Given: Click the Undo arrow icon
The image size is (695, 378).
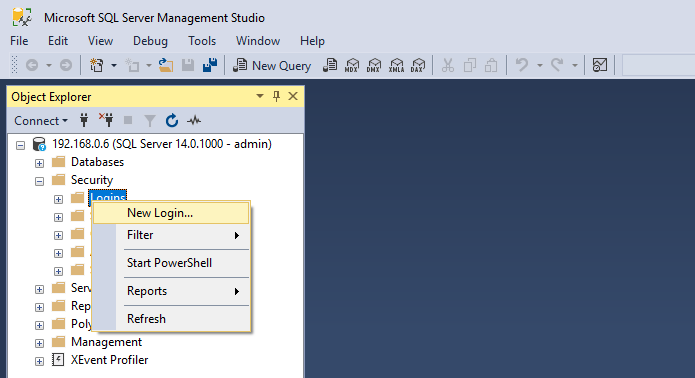Looking at the screenshot, I should (522, 65).
